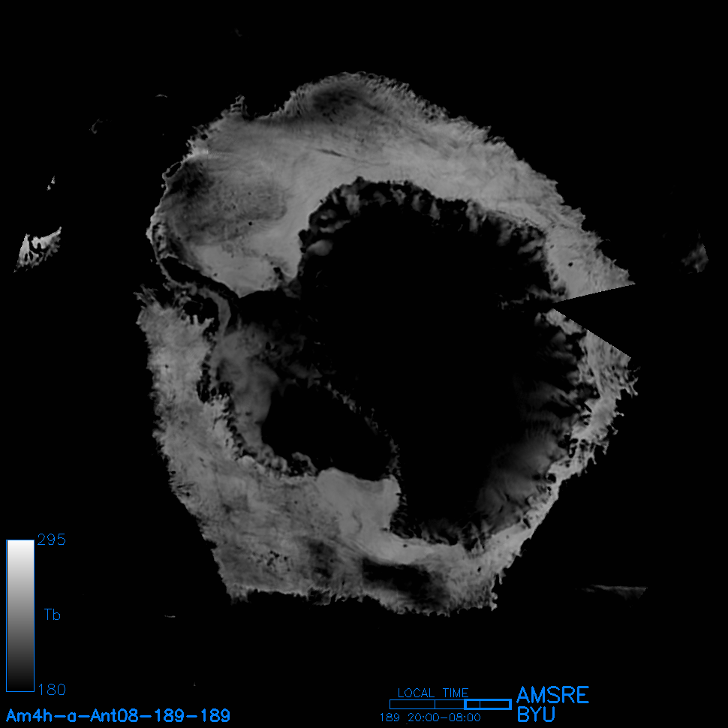The height and width of the screenshot is (728, 728).
Task: Click the bright isolated patch at far left edge
Action: [38, 246]
